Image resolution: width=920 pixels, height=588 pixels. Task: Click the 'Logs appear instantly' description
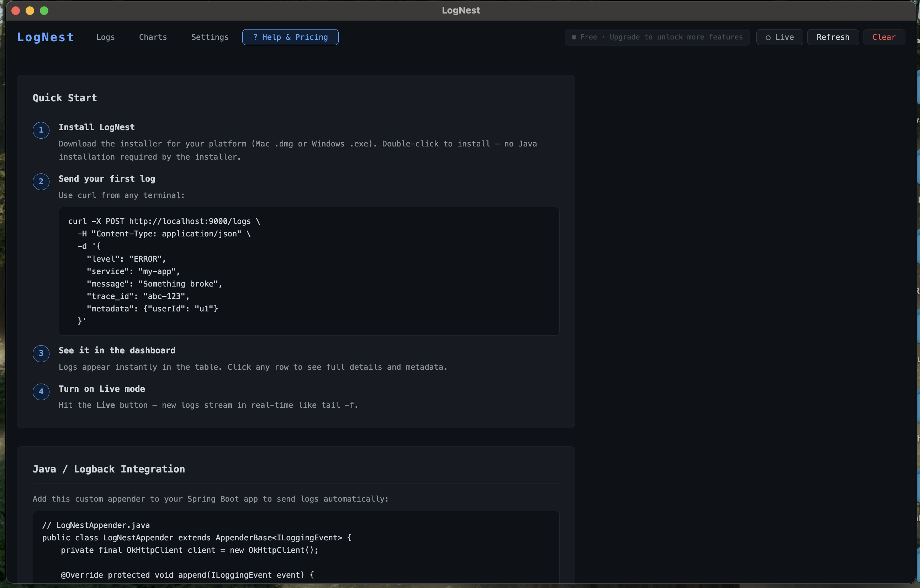pos(253,367)
